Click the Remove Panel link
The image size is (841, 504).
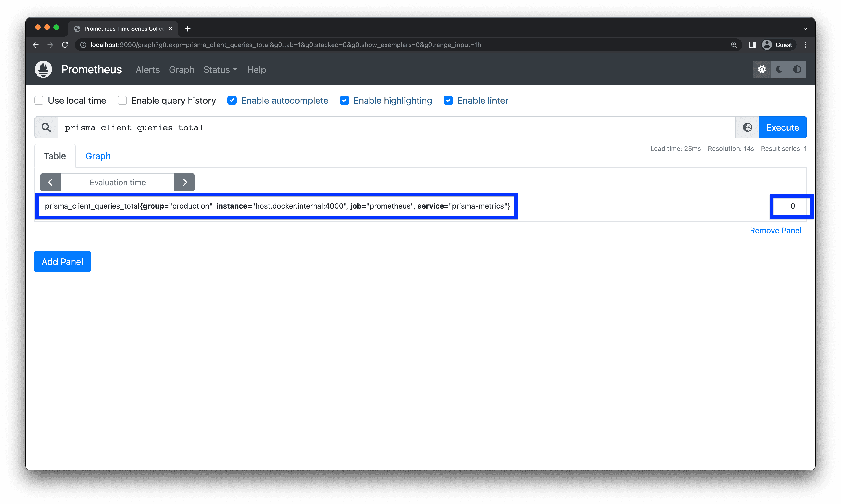(775, 230)
